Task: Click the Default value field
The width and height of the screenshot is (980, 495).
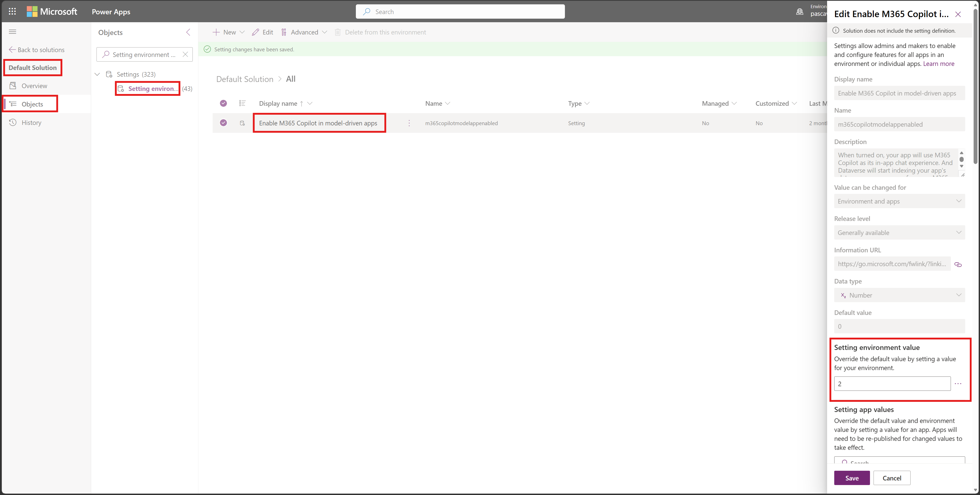Action: [x=899, y=326]
